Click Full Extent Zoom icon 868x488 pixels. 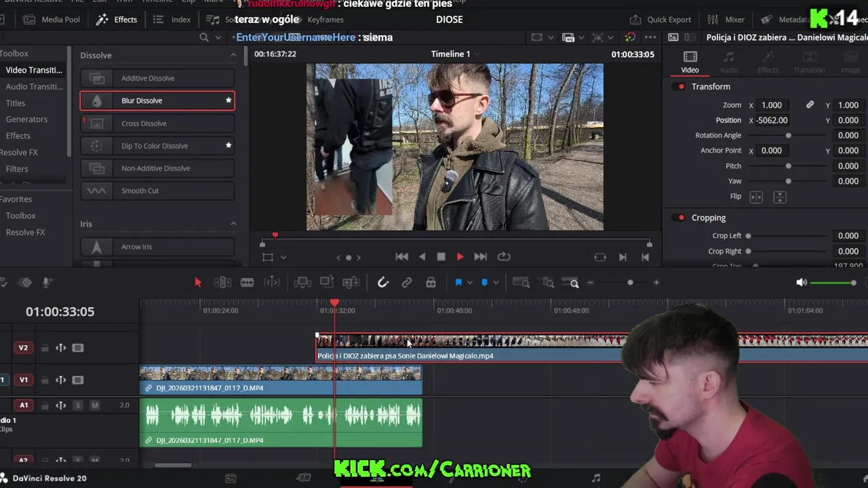(521, 283)
